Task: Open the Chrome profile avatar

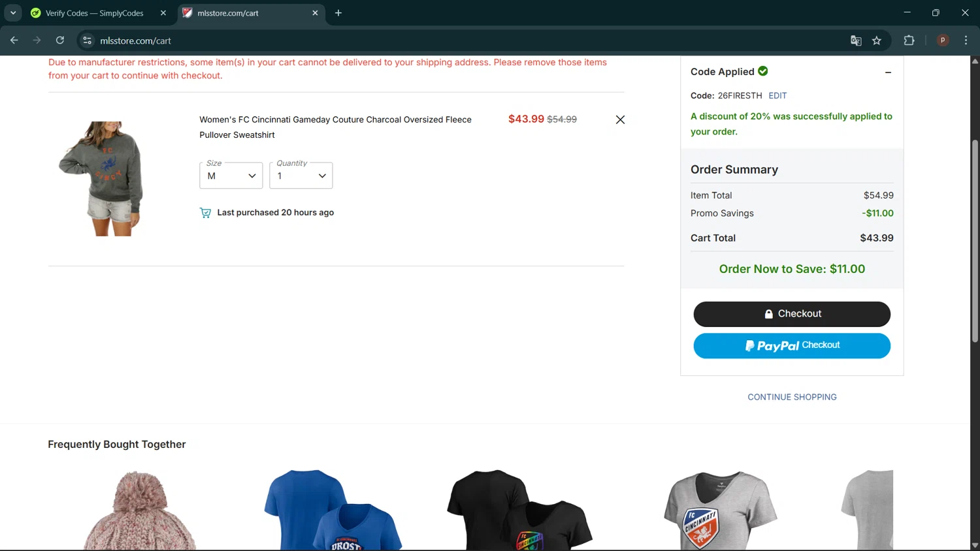Action: [x=943, y=40]
